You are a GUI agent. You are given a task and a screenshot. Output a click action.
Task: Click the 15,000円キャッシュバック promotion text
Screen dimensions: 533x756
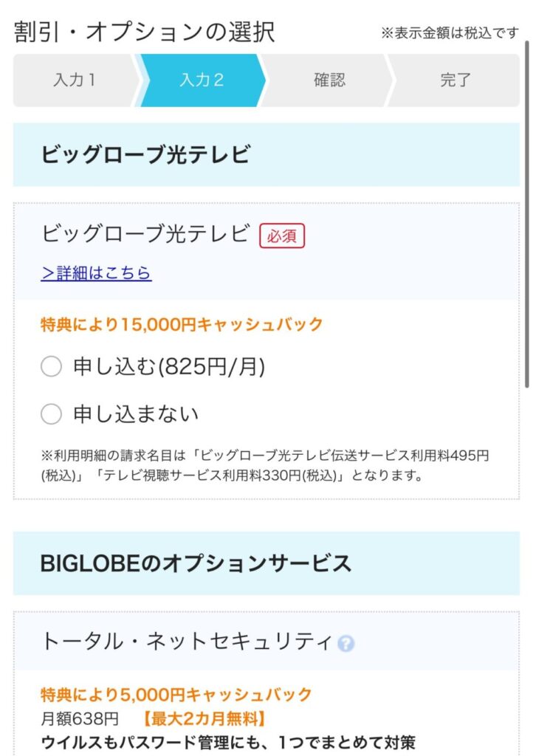(x=182, y=325)
